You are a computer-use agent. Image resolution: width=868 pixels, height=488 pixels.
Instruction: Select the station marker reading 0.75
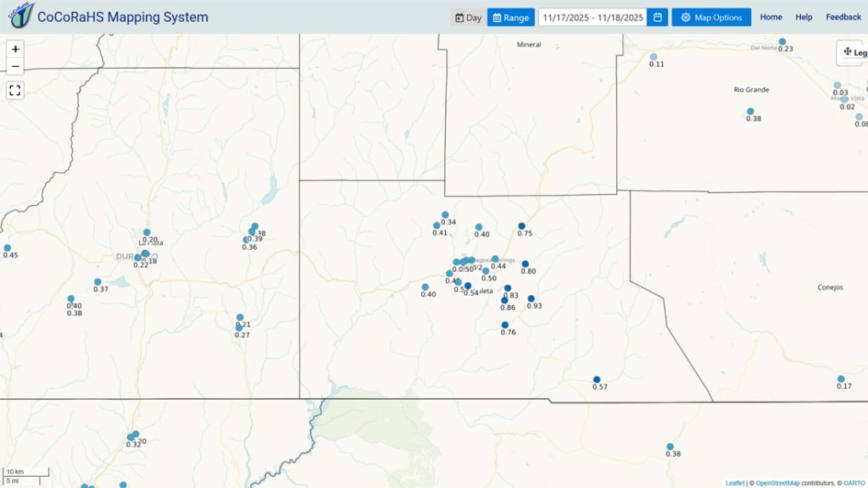coord(521,226)
